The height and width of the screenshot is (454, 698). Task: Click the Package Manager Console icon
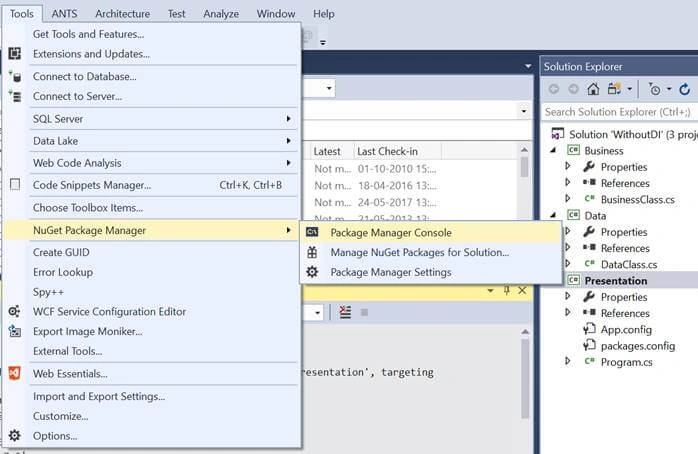coord(312,232)
